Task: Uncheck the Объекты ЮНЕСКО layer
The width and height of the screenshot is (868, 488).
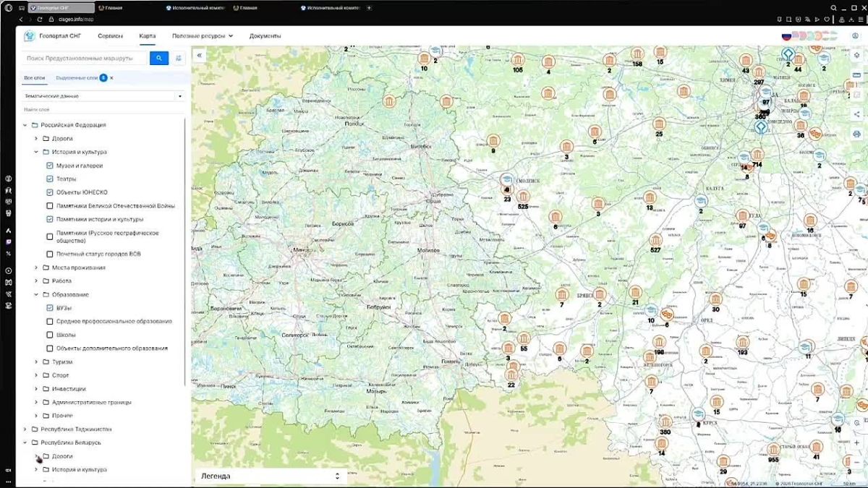Action: [50, 192]
